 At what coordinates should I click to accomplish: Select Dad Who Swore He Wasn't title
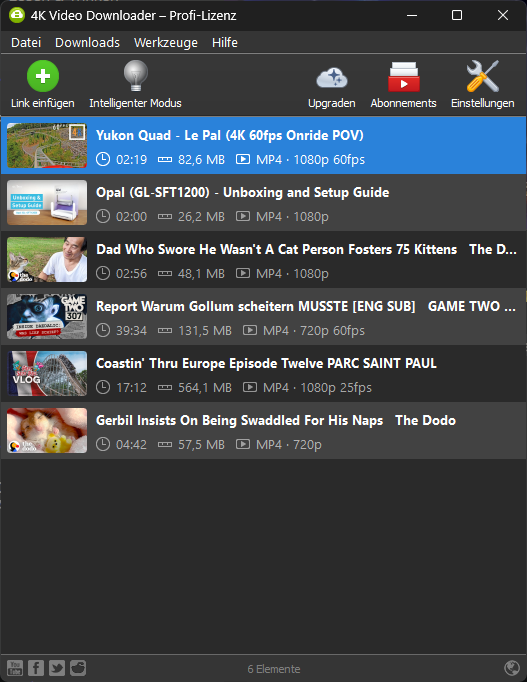(306, 249)
